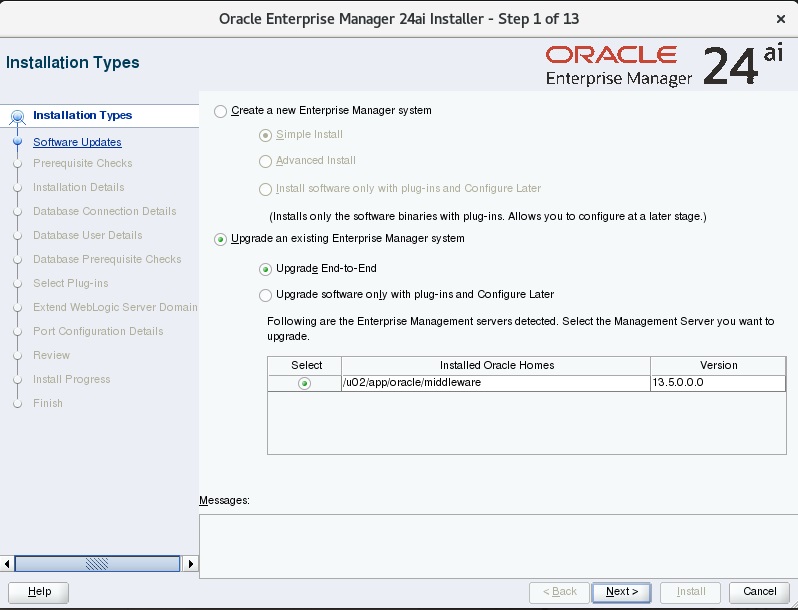Proceed with the Next button
798x610 pixels.
point(621,592)
